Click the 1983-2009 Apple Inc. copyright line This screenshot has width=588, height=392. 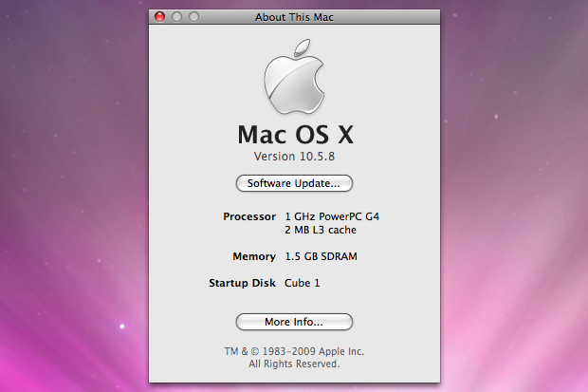coord(294,351)
